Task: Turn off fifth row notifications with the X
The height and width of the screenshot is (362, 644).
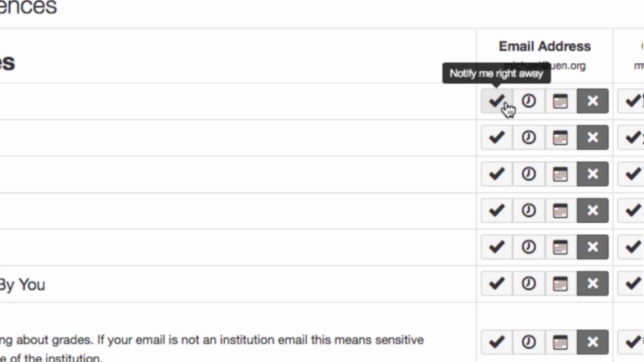Action: click(593, 247)
